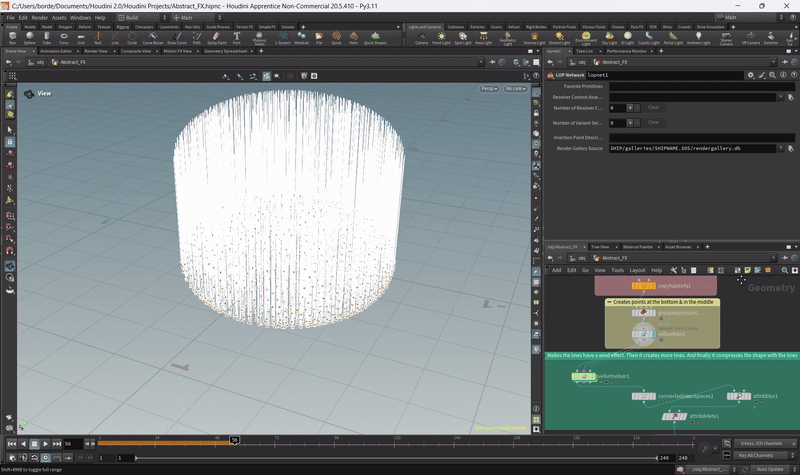The height and width of the screenshot is (475, 800).
Task: Select the L-System shelf tool
Action: tap(283, 38)
